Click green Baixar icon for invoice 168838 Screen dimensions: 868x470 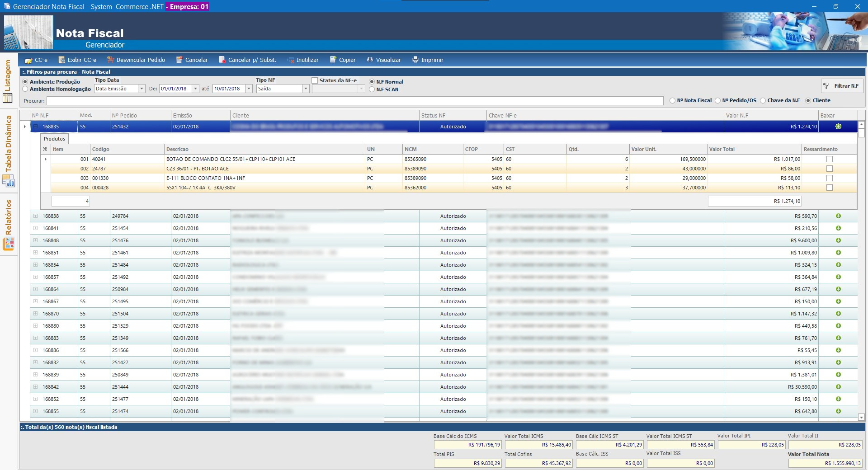(838, 216)
